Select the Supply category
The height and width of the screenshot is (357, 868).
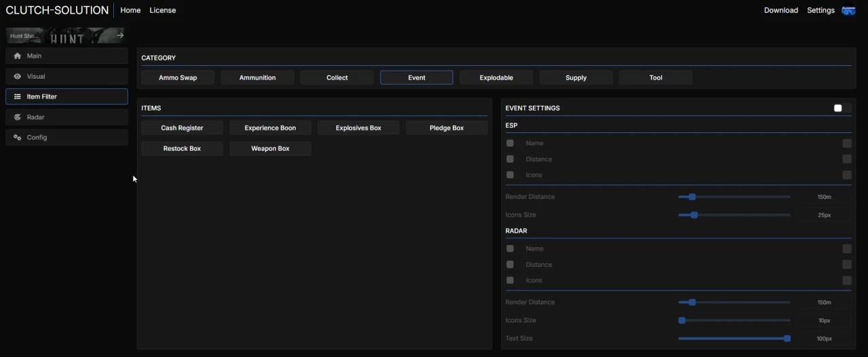point(576,77)
